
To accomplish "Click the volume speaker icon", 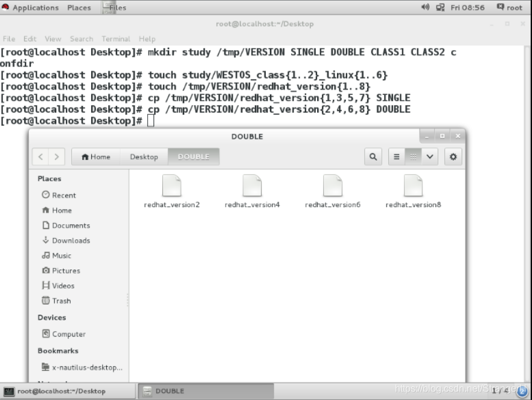I will point(425,7).
